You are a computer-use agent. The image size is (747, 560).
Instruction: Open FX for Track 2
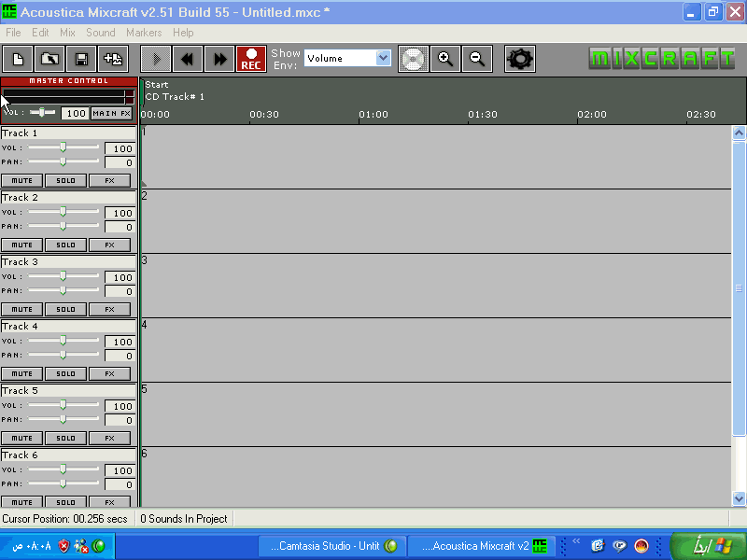tap(109, 245)
